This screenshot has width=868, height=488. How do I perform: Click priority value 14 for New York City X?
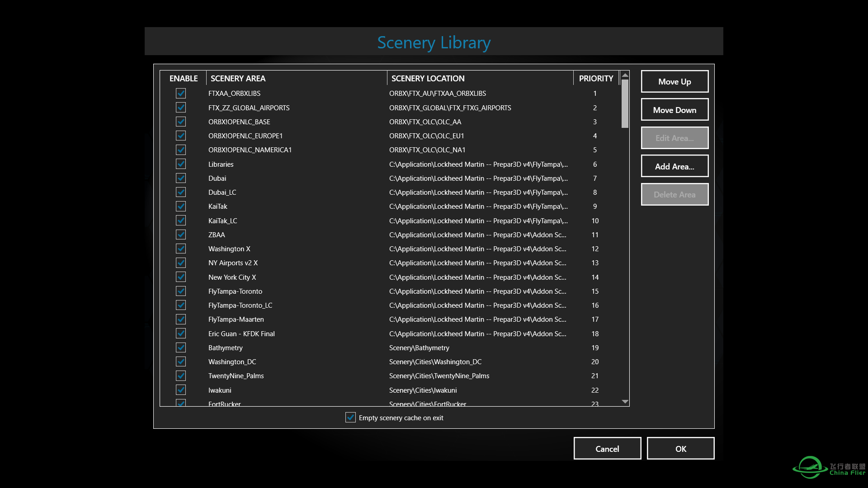click(595, 277)
